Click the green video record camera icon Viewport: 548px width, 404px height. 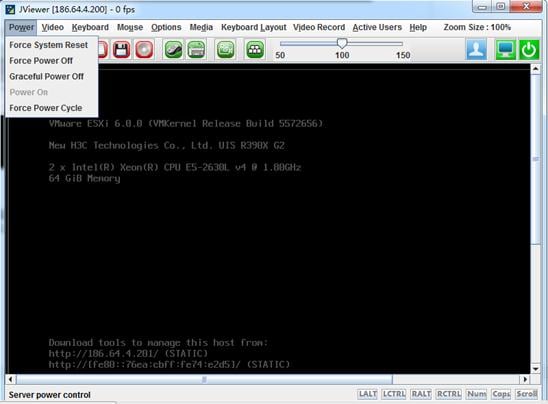[225, 50]
